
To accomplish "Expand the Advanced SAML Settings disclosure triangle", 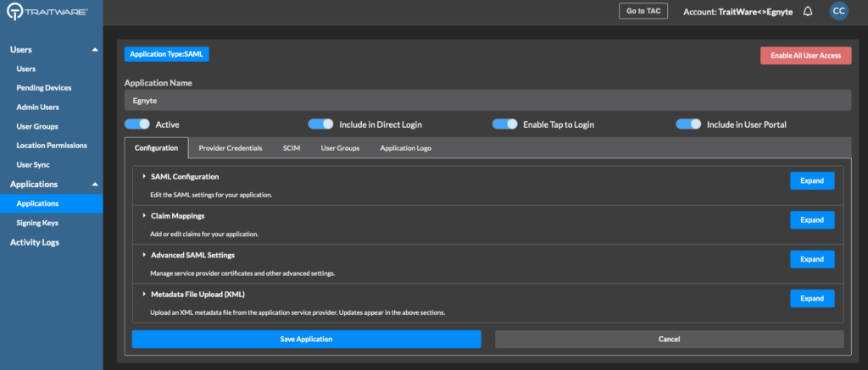I will point(144,255).
